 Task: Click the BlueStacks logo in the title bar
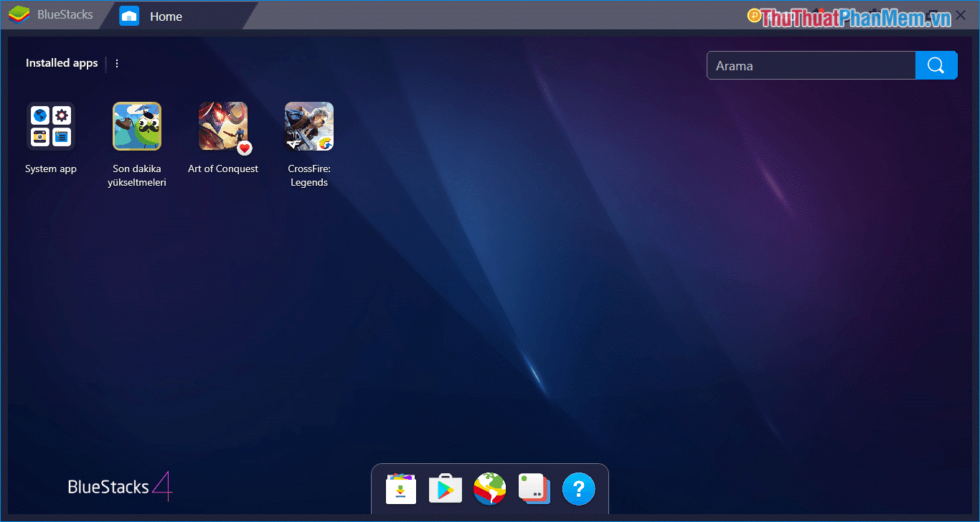click(18, 14)
